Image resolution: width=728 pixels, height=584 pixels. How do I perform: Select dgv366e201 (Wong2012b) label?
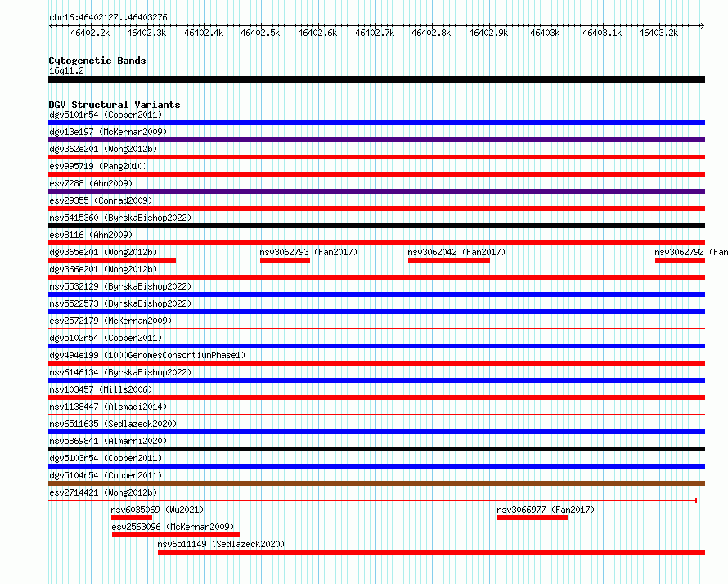pyautogui.click(x=103, y=269)
